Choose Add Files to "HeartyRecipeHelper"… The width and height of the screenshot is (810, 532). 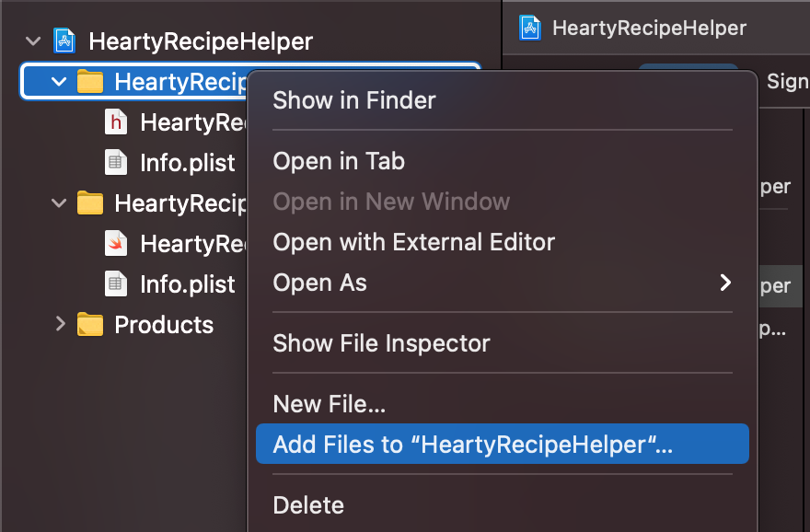click(x=503, y=444)
